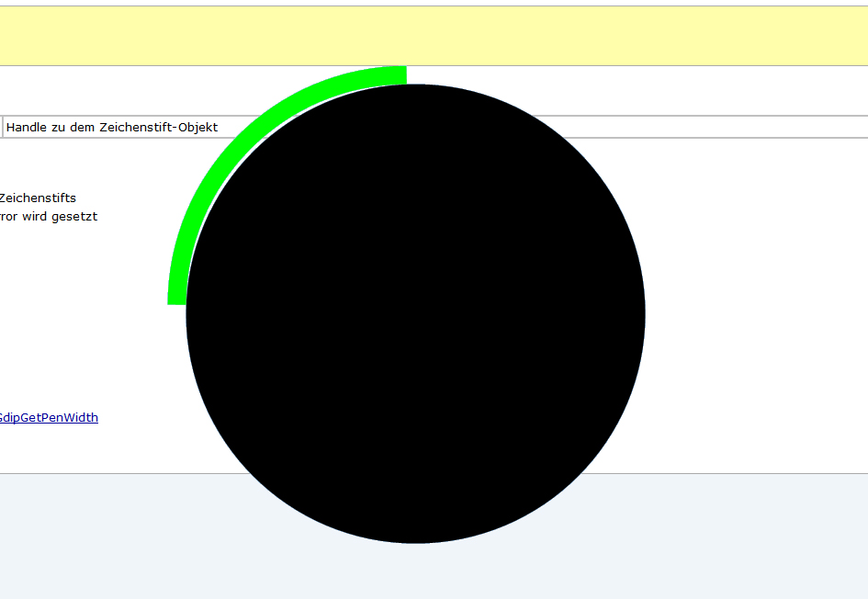Click the bottom edge of the black circle
Image resolution: width=868 pixels, height=599 pixels.
coord(415,540)
